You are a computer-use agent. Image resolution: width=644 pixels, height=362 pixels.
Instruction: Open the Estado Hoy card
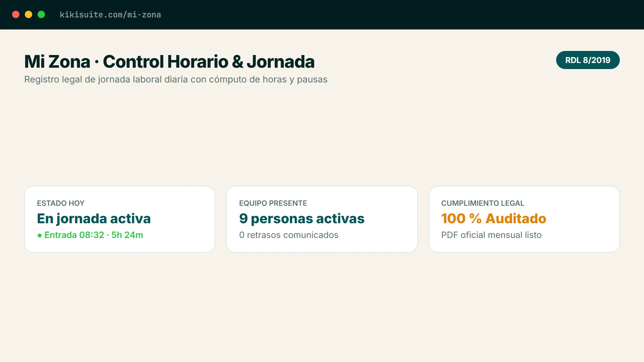[120, 219]
